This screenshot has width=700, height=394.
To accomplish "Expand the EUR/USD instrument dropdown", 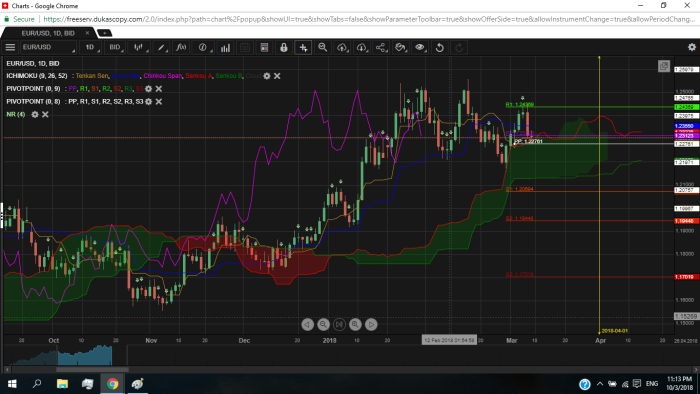I will point(48,47).
